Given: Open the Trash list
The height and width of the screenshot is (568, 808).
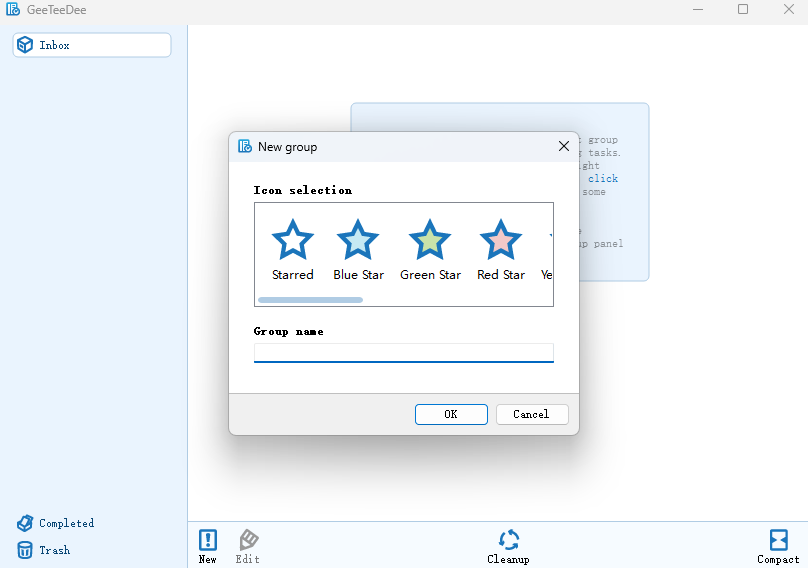Looking at the screenshot, I should [x=43, y=550].
